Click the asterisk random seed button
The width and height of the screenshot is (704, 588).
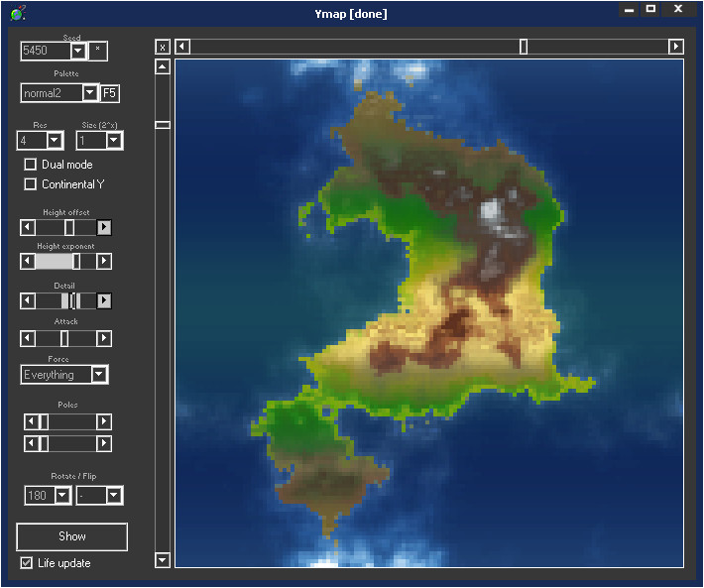point(97,51)
